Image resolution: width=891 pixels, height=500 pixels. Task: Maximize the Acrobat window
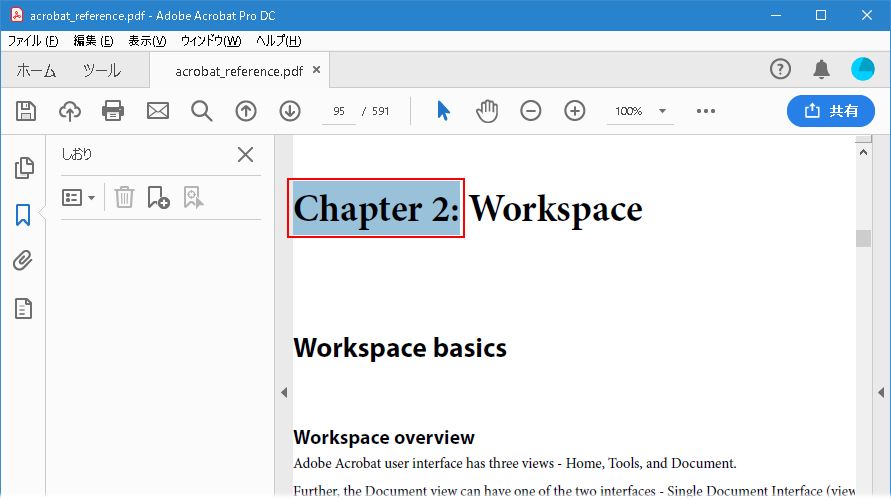click(x=821, y=15)
